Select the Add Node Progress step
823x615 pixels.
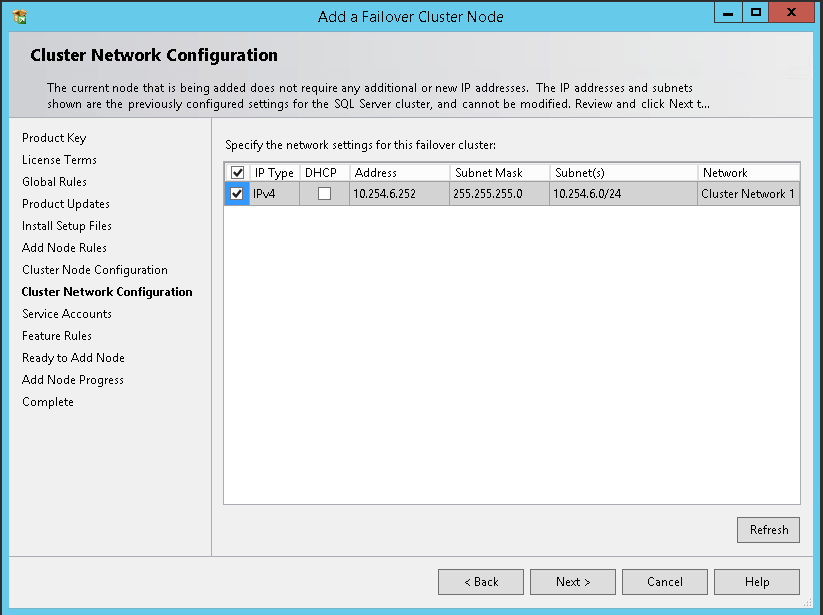click(73, 380)
